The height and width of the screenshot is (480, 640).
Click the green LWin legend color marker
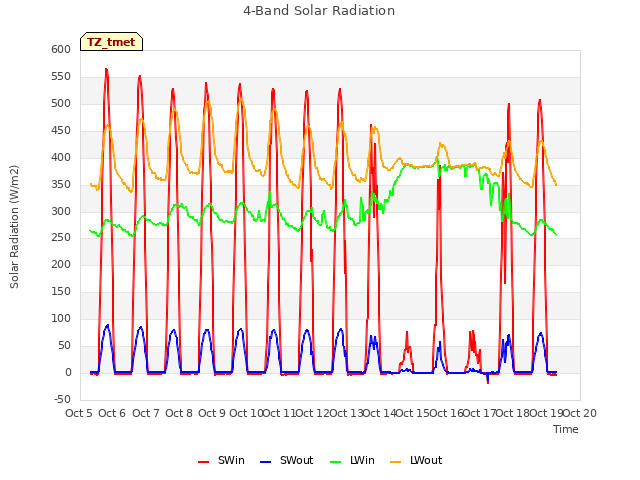pyautogui.click(x=336, y=462)
